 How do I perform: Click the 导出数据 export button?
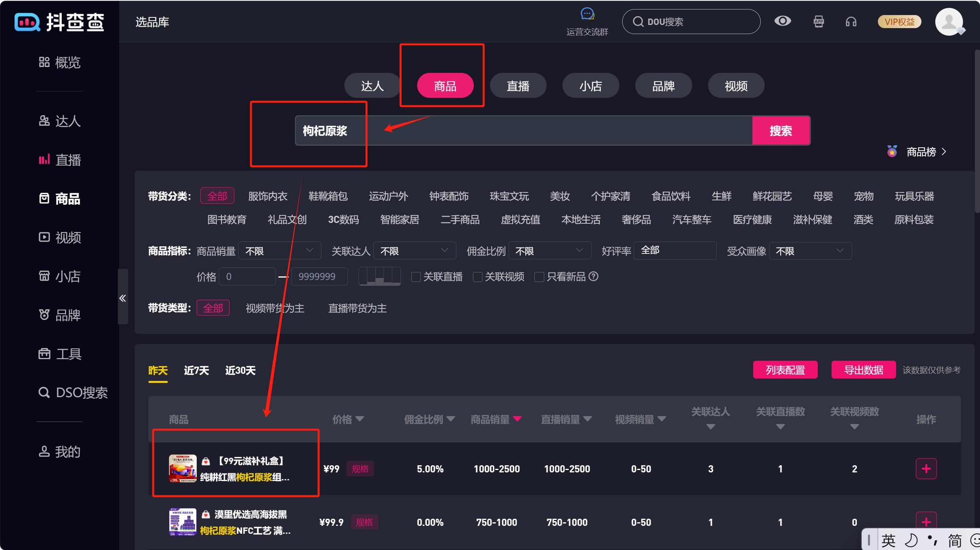tap(863, 369)
